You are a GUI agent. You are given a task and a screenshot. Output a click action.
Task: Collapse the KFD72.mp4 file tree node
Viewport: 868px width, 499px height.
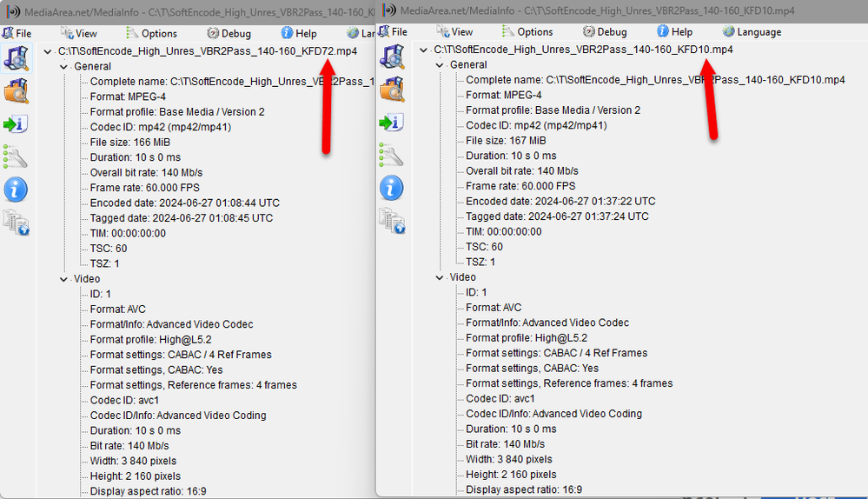point(48,51)
